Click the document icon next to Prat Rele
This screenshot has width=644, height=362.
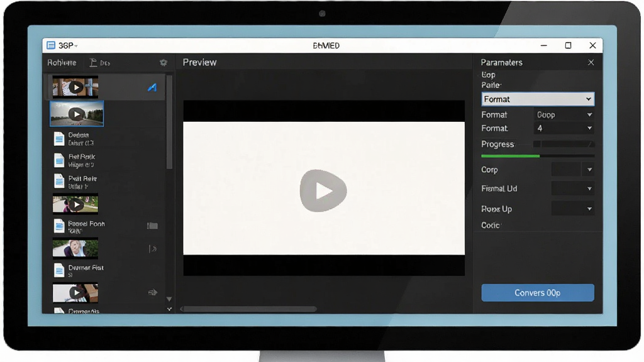[59, 182]
